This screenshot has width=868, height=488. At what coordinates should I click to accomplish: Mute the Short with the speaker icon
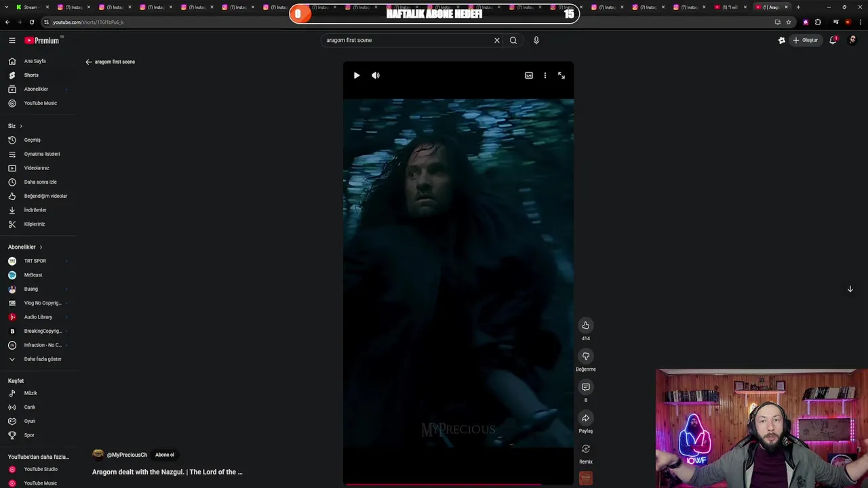tap(376, 75)
